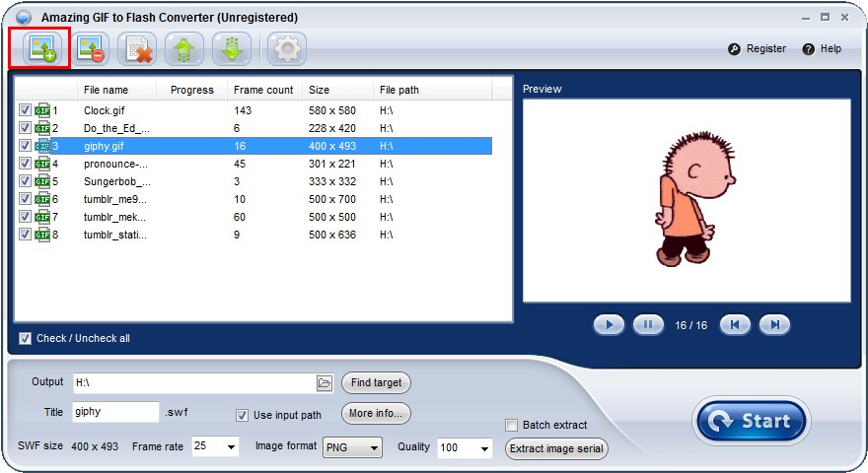Viewport: 868px width, 473px height.
Task: Move selected file up with green arrow
Action: tap(184, 48)
